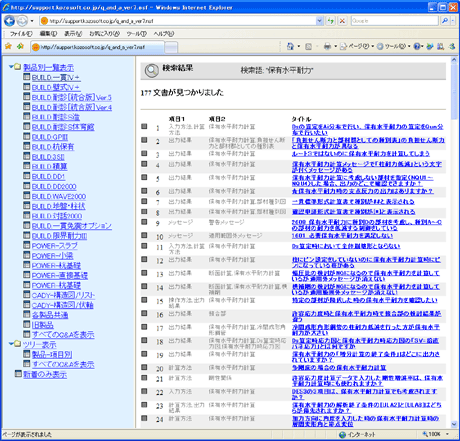Click the Add to Favorites star-plus icon
The width and height of the screenshot is (460, 441).
tap(21, 46)
